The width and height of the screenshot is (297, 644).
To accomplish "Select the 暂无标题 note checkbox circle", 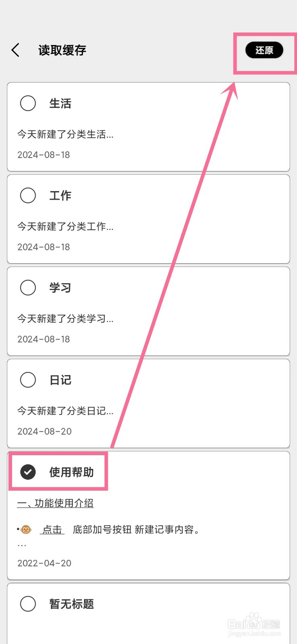I will pos(28,604).
